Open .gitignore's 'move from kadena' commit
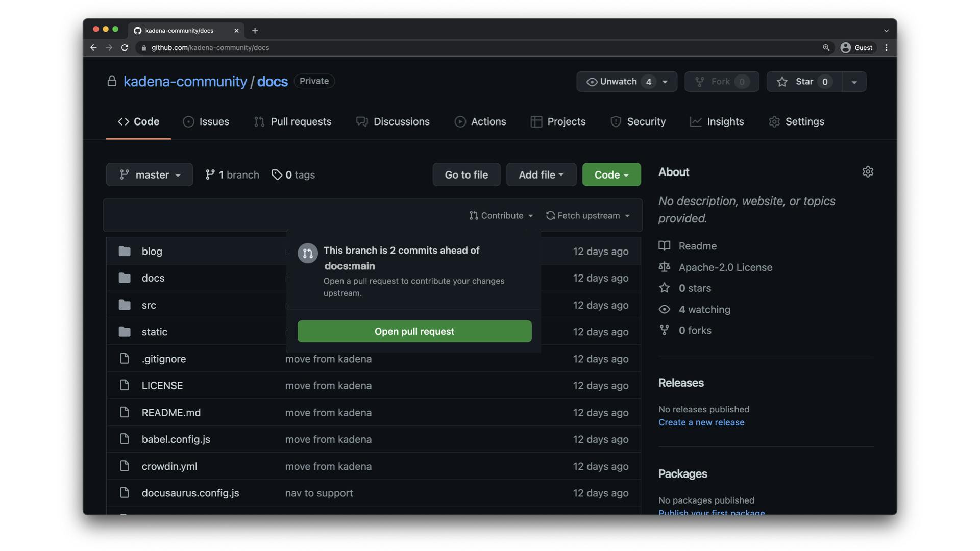 [x=328, y=359]
